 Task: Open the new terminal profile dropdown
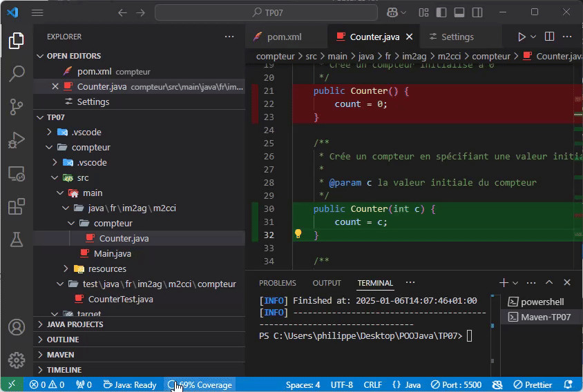click(x=515, y=283)
